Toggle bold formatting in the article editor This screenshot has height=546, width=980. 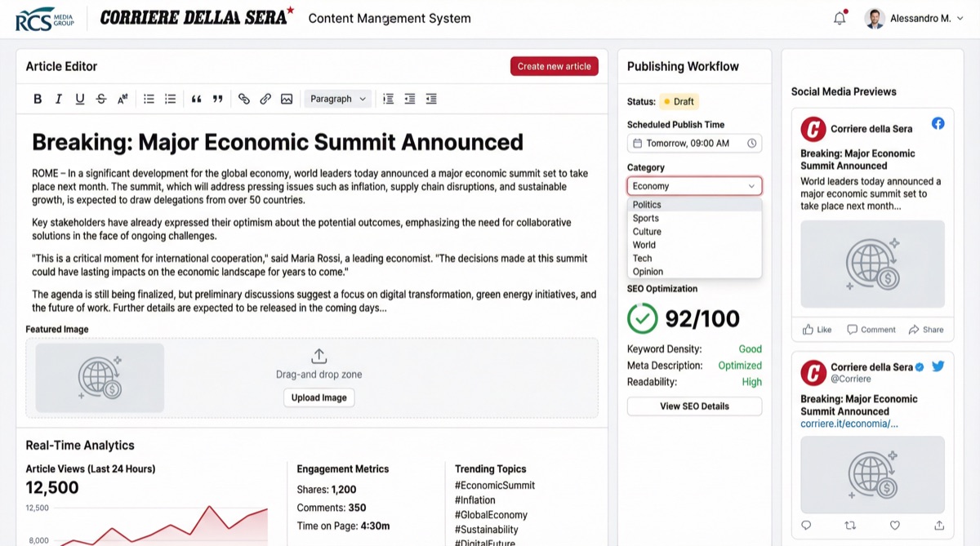point(38,98)
